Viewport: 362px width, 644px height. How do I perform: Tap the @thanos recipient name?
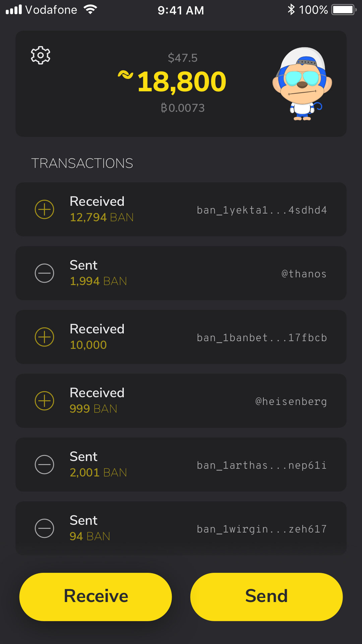(304, 274)
